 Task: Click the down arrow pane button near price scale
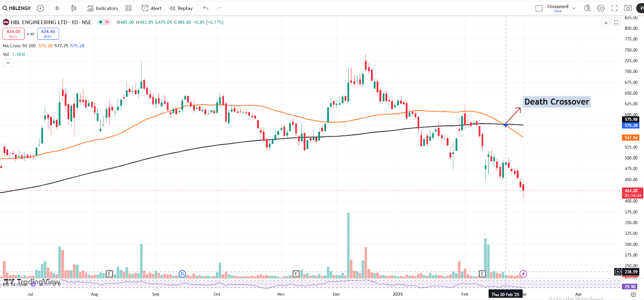click(606, 22)
